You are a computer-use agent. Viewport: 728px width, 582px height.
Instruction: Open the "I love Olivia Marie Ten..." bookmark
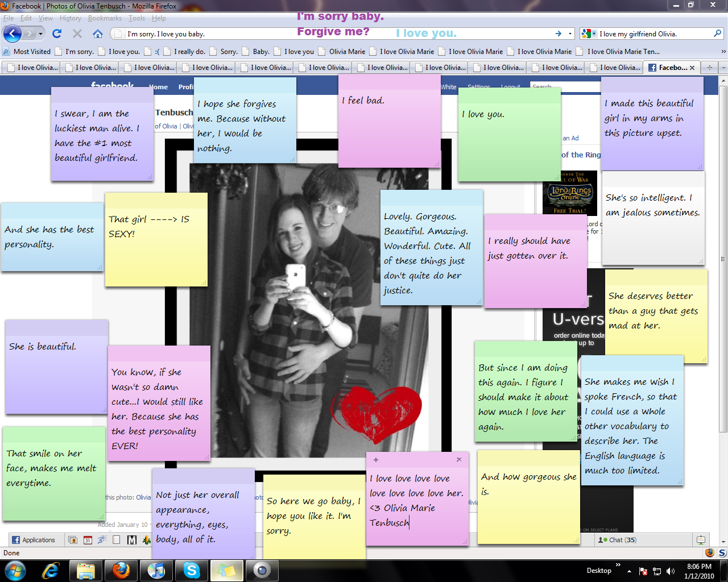tap(618, 51)
